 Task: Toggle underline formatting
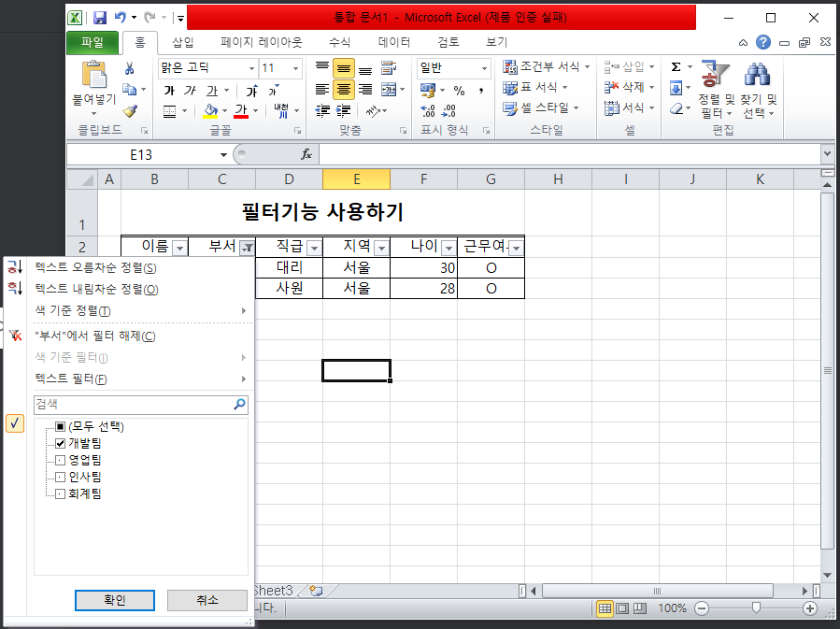tap(212, 91)
